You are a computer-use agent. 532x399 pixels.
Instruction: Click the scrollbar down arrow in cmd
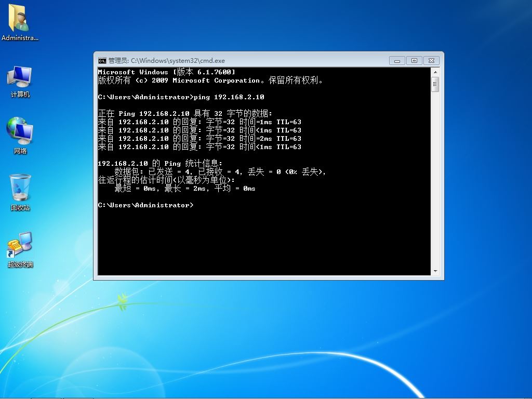tap(435, 271)
